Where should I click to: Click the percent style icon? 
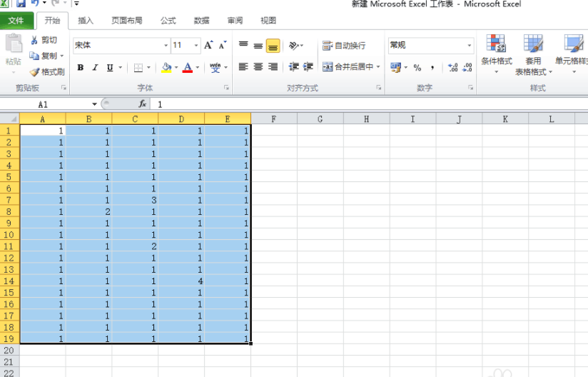coord(417,67)
